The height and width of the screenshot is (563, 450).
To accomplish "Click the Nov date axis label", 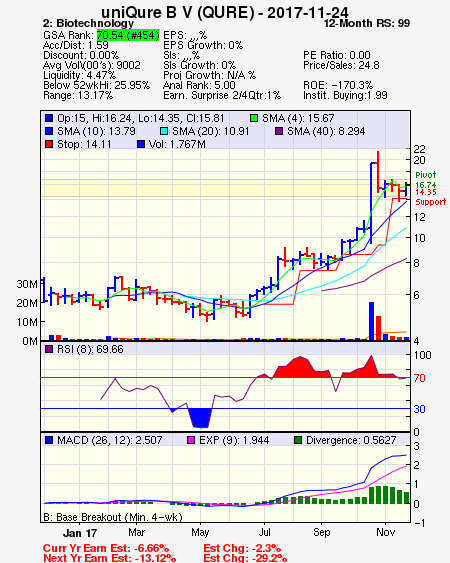I will [386, 532].
